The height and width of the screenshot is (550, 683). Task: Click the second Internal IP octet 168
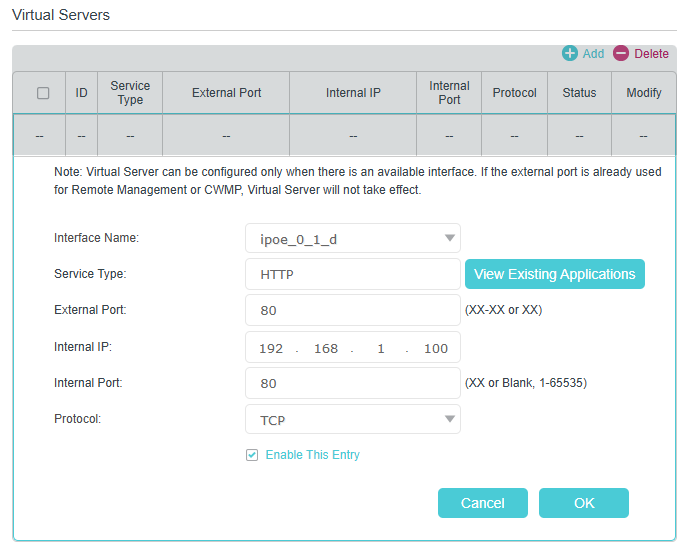(326, 348)
